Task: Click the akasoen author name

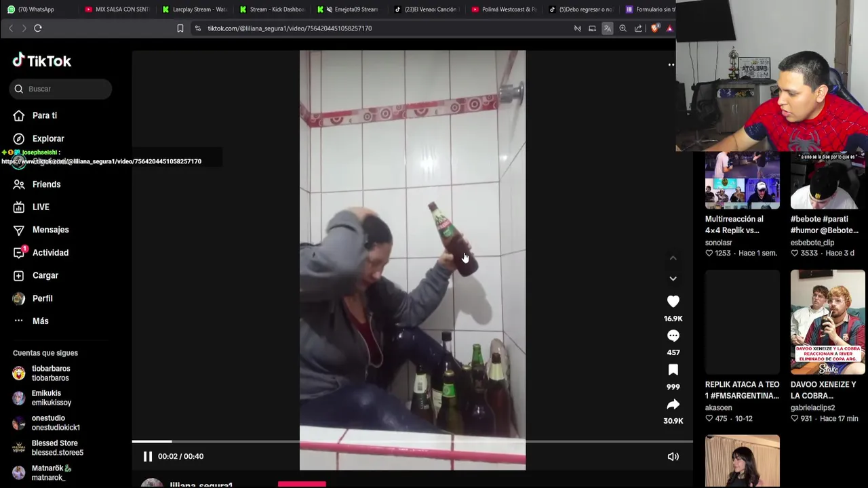Action: [718, 408]
